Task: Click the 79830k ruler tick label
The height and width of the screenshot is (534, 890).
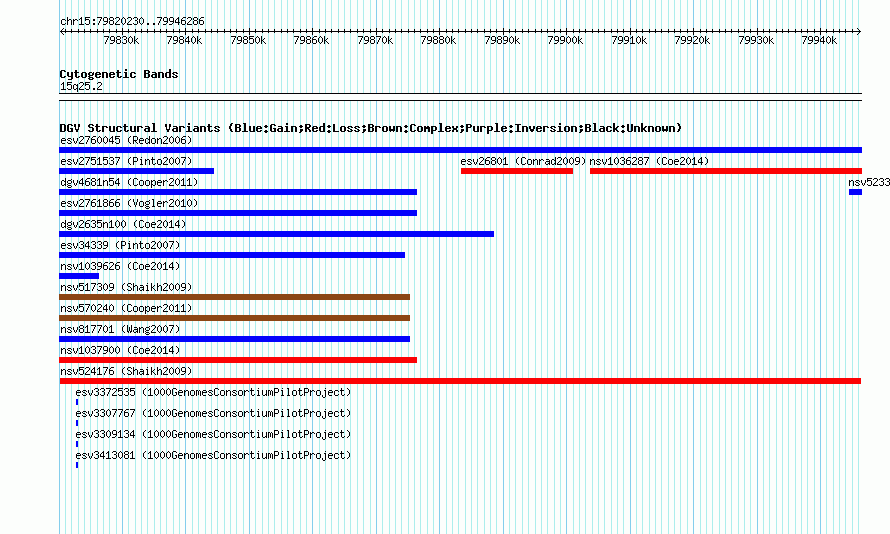Action: 121,40
